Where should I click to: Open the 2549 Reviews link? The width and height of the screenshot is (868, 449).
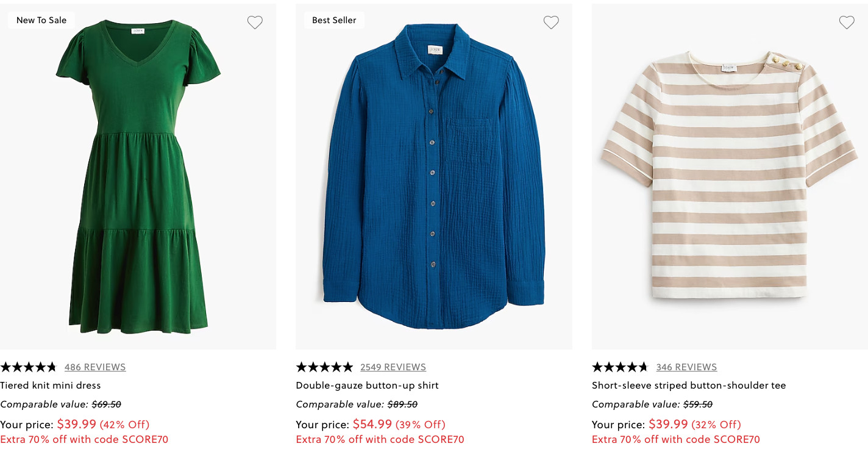393,367
